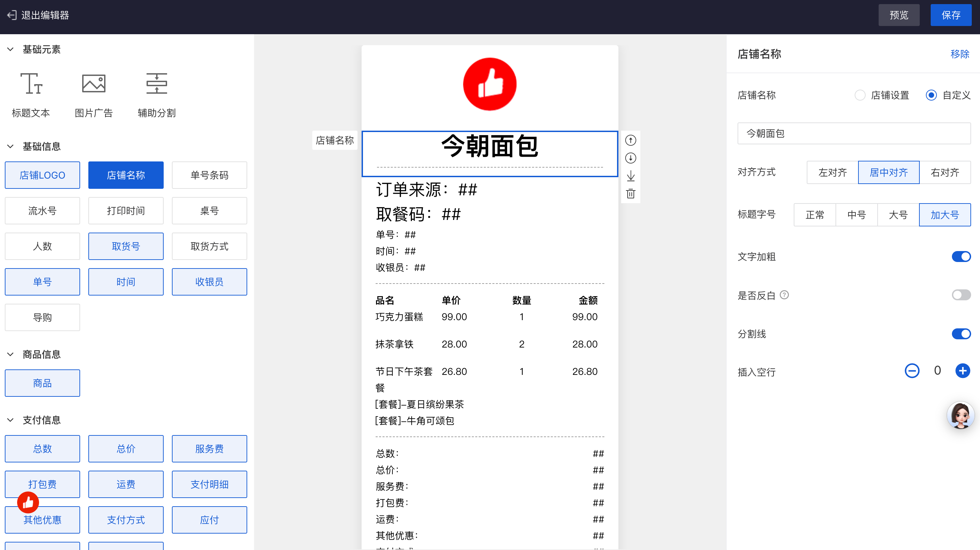Enable the 是否反白 invert switch
Viewport: 980px width, 550px height.
point(961,295)
